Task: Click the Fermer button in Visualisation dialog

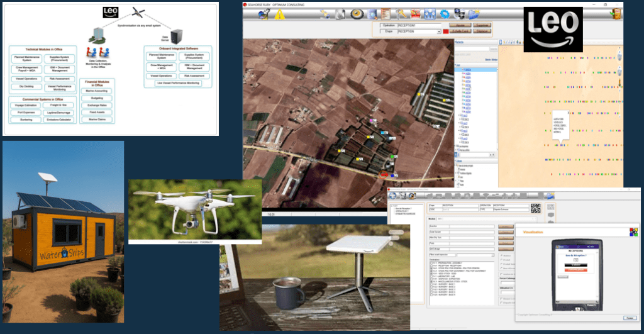Action: coord(628,317)
